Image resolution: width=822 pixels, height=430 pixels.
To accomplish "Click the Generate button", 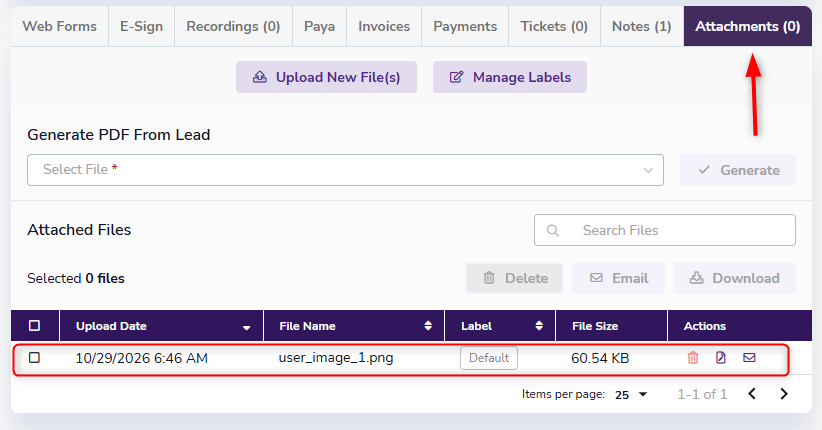I will [x=738, y=170].
